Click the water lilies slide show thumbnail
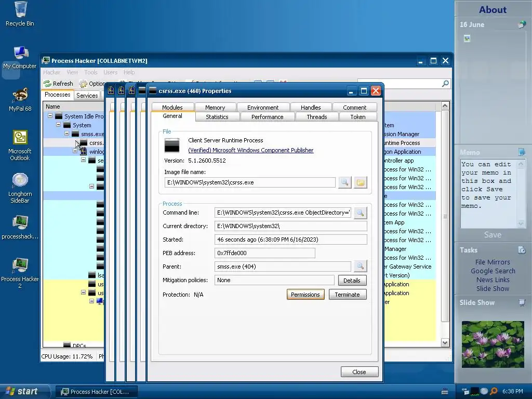 (x=493, y=344)
